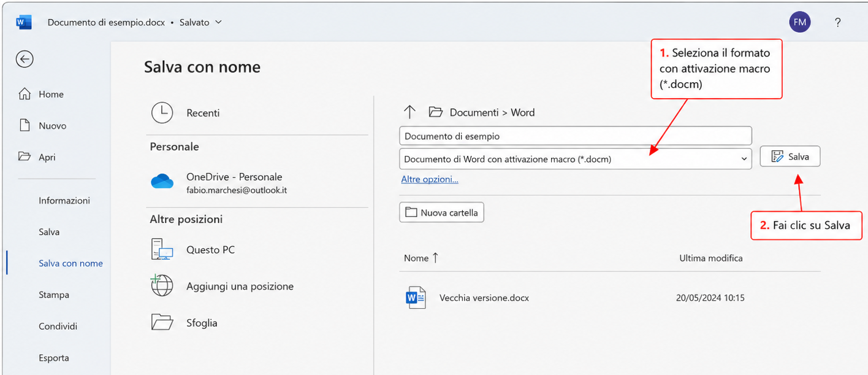This screenshot has width=868, height=375.
Task: Click the Salva button
Action: 790,157
